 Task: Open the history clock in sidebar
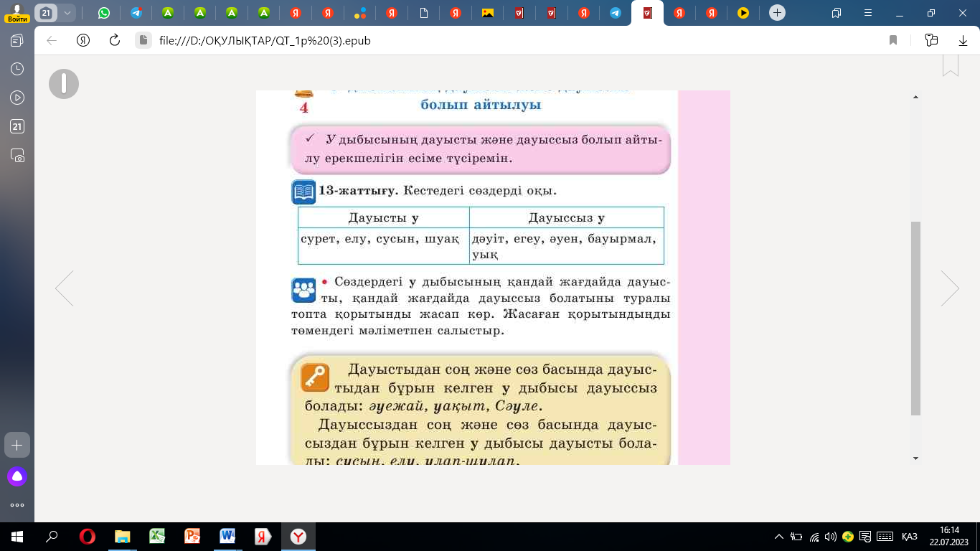(x=17, y=69)
